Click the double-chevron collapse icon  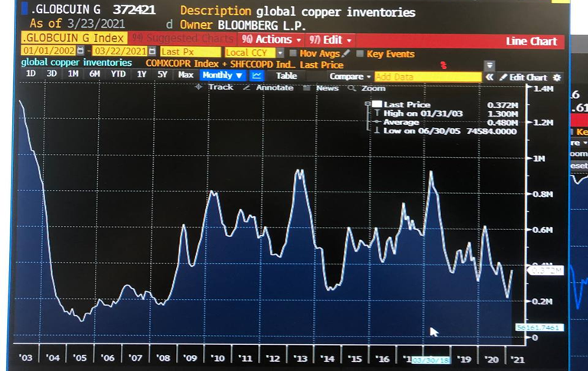(x=489, y=77)
